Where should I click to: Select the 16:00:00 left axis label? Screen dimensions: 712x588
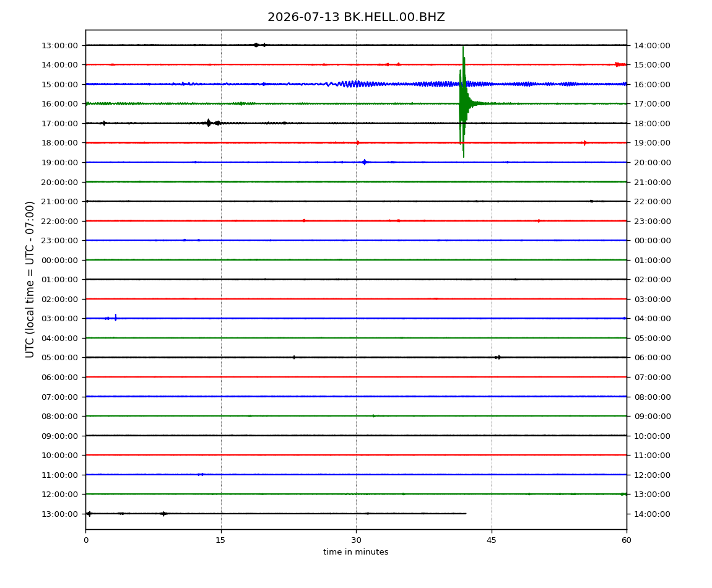(59, 104)
